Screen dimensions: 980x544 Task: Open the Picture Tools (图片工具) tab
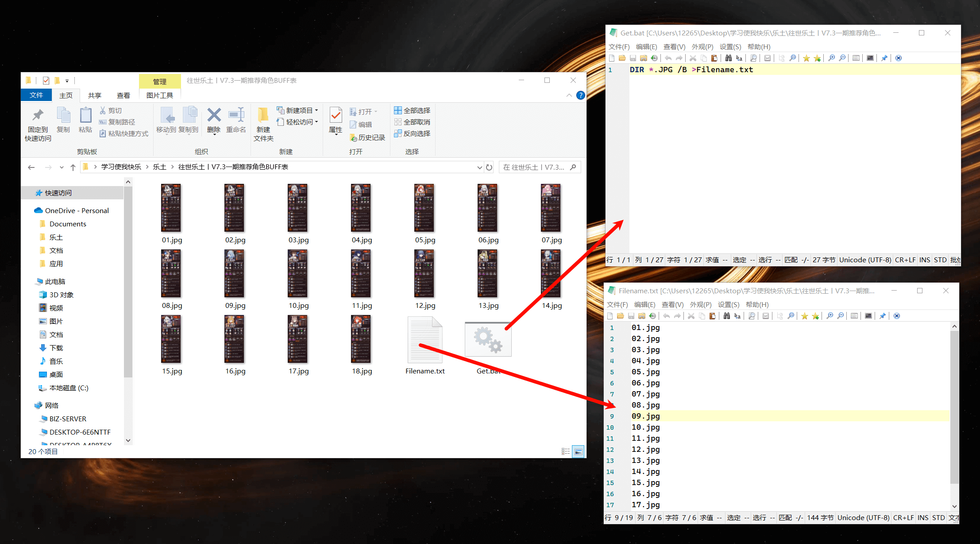tap(160, 95)
